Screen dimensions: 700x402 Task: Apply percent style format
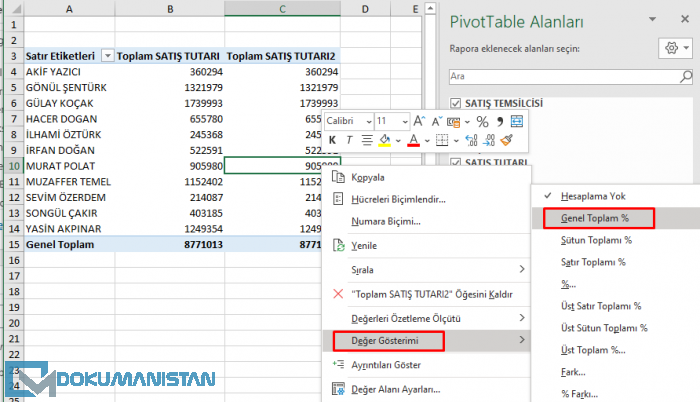pyautogui.click(x=482, y=121)
